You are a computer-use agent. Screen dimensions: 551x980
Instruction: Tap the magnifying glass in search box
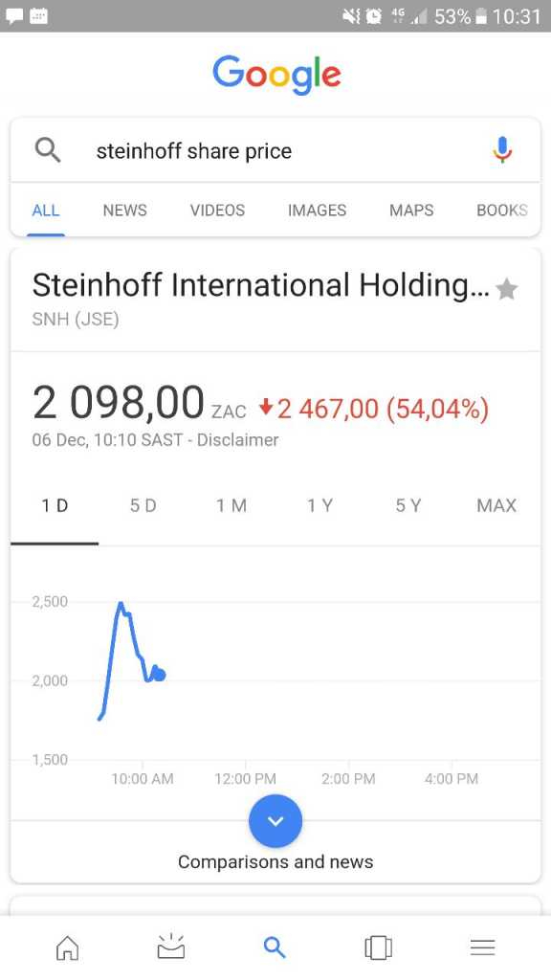[48, 150]
